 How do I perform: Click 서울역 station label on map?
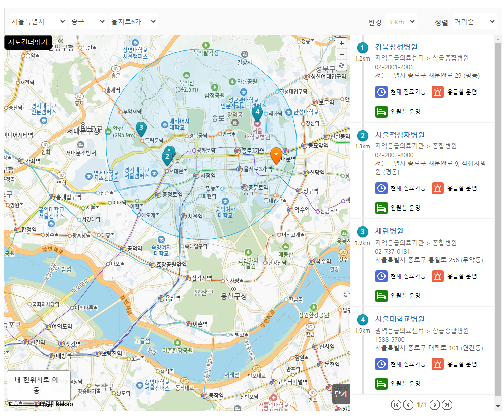[195, 216]
